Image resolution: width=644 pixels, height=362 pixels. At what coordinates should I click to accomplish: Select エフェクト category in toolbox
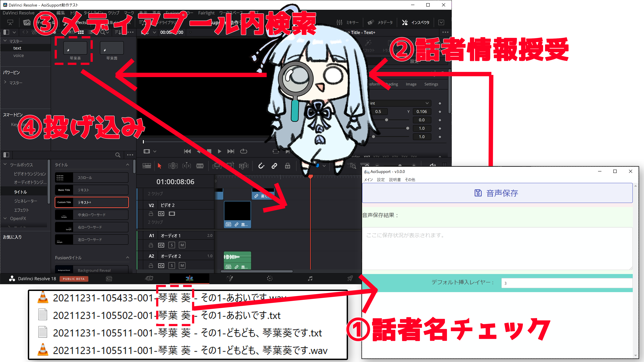tap(21, 210)
